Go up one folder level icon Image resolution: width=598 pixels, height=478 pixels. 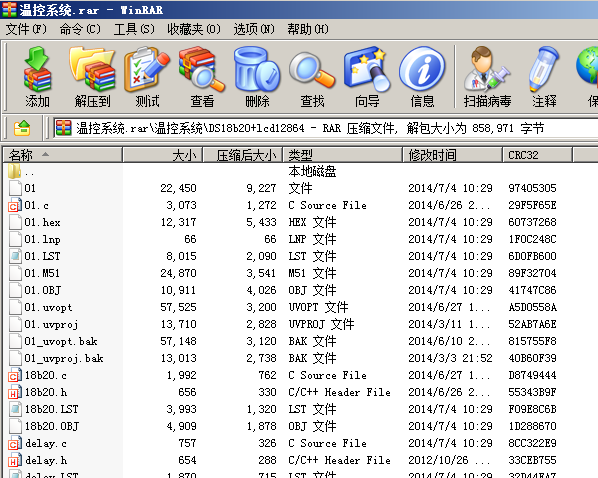coord(22,128)
